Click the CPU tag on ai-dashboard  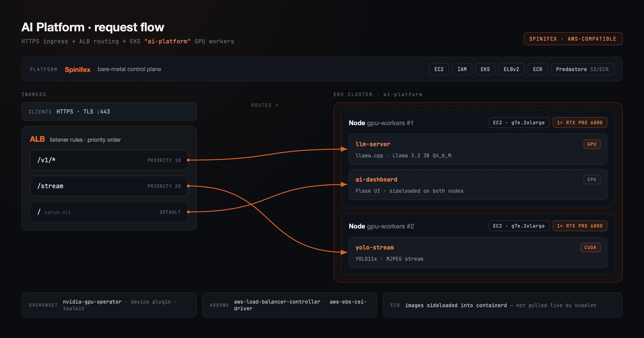[x=592, y=180]
